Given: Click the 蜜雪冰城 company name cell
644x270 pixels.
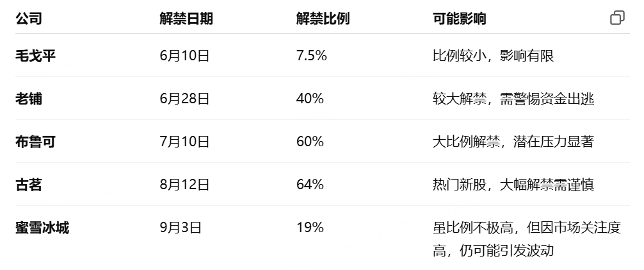Looking at the screenshot, I should tap(42, 227).
